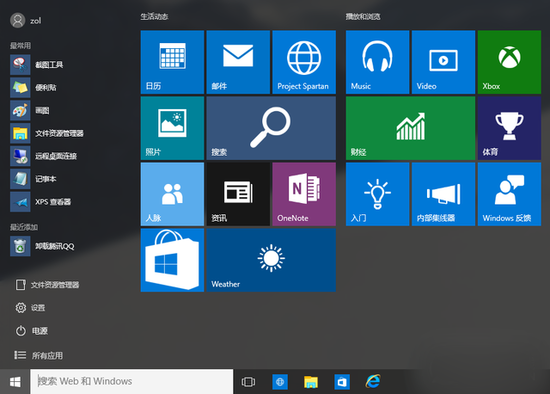The height and width of the screenshot is (394, 550).
Task: Open the 电源 power options
Action: pyautogui.click(x=32, y=331)
